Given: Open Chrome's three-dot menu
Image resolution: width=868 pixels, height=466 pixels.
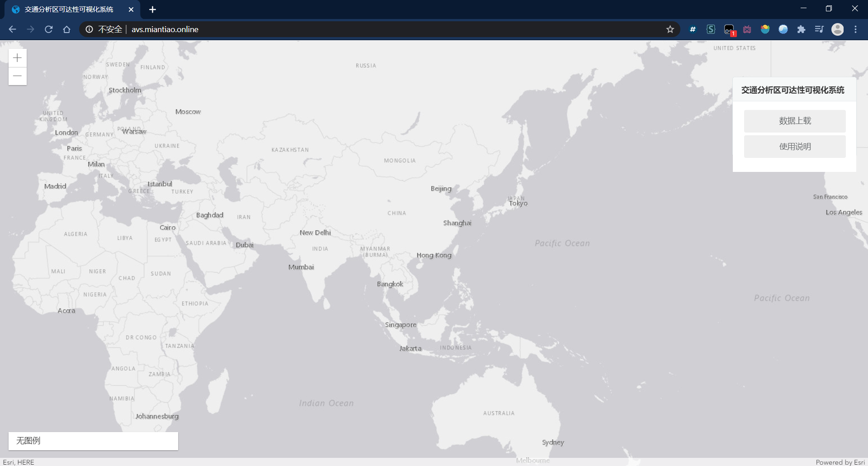Looking at the screenshot, I should click(855, 29).
